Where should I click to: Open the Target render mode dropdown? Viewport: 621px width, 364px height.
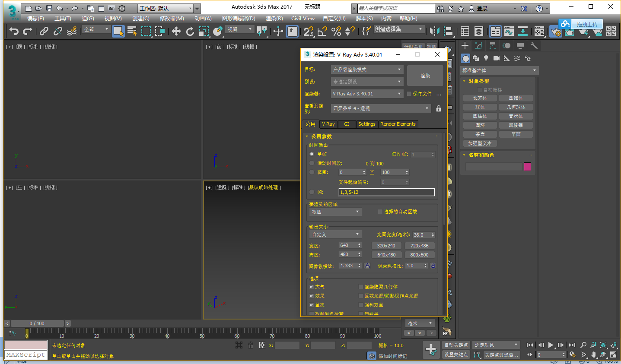(367, 70)
